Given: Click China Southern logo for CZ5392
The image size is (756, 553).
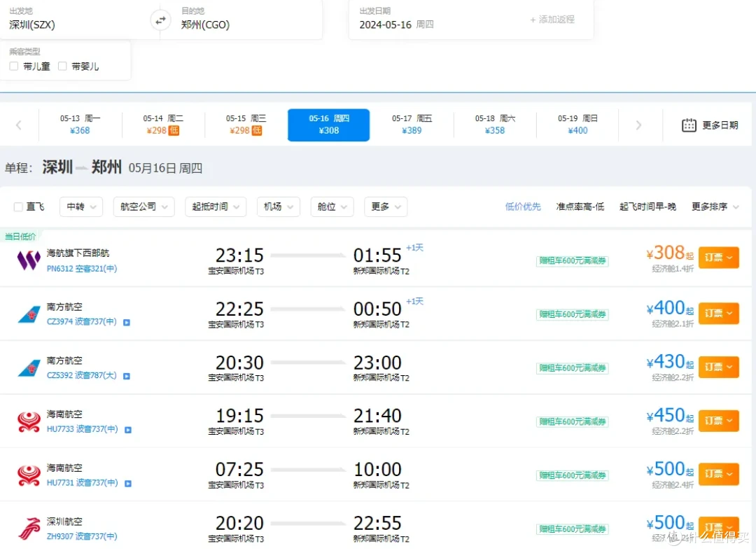Looking at the screenshot, I should pos(29,368).
